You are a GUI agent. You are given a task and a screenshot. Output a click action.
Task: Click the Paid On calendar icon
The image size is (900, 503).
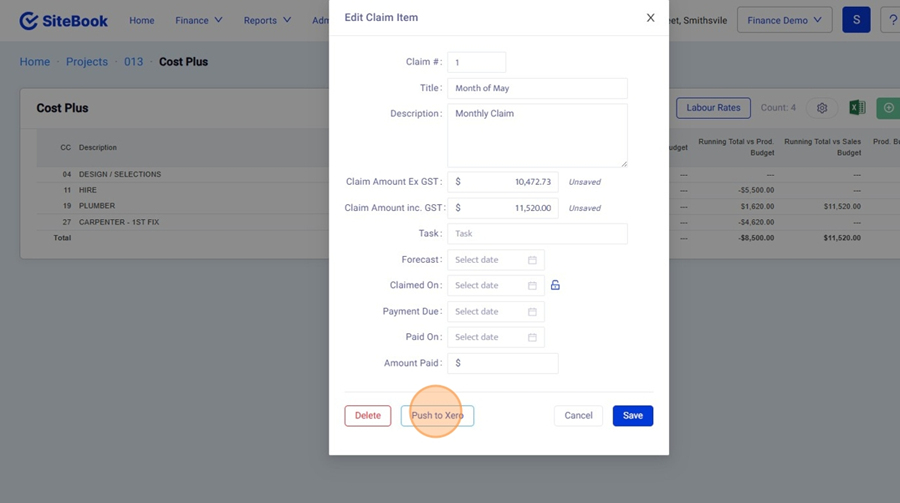tap(532, 337)
